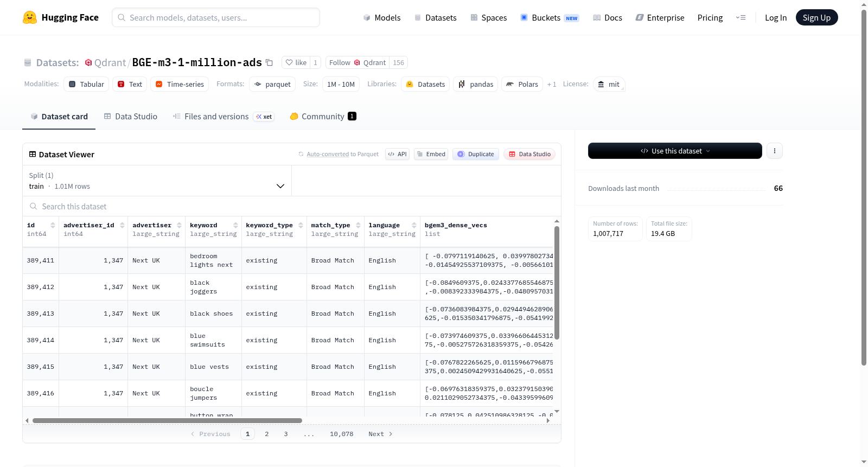This screenshot has height=467, width=868.
Task: Sort by keyword column sort icon
Action: [x=235, y=225]
